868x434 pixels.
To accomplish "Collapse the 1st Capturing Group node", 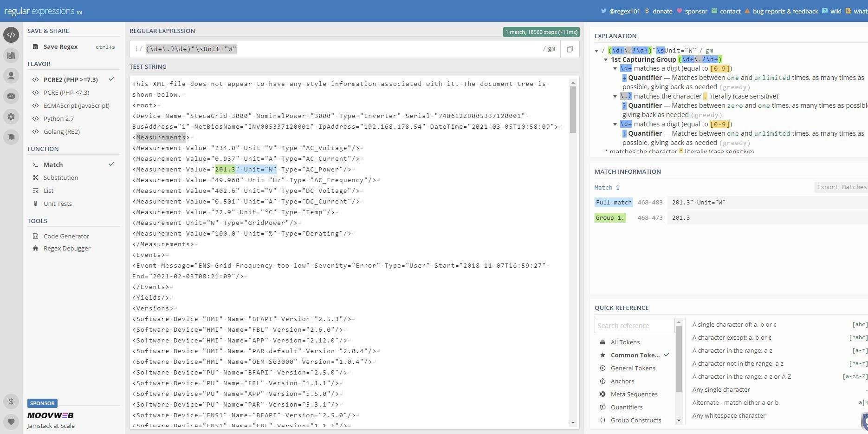I will [606, 59].
